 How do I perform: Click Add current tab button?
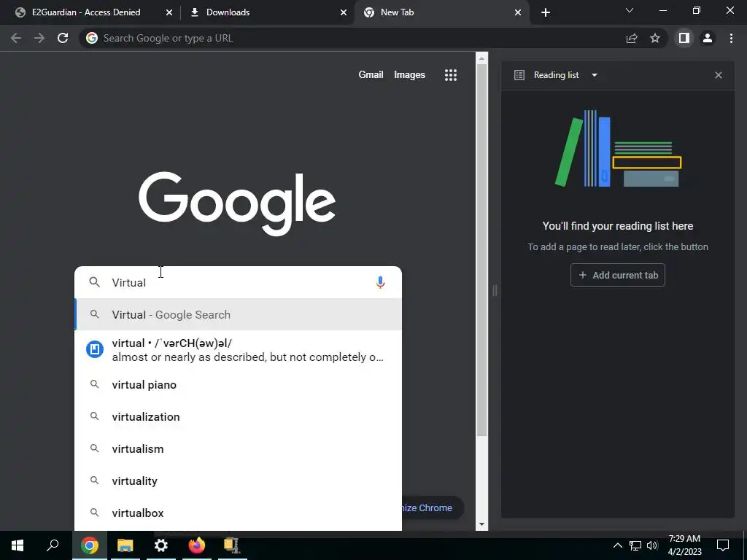pos(617,275)
